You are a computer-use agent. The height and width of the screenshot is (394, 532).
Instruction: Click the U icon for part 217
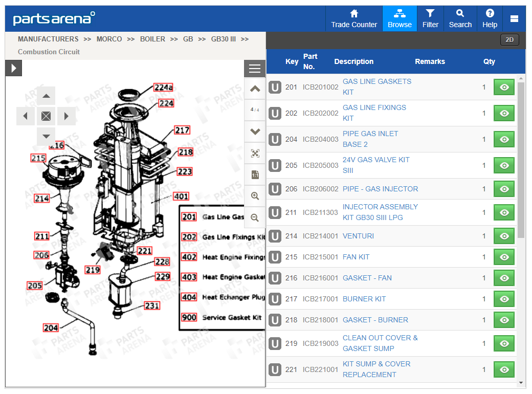pos(275,299)
